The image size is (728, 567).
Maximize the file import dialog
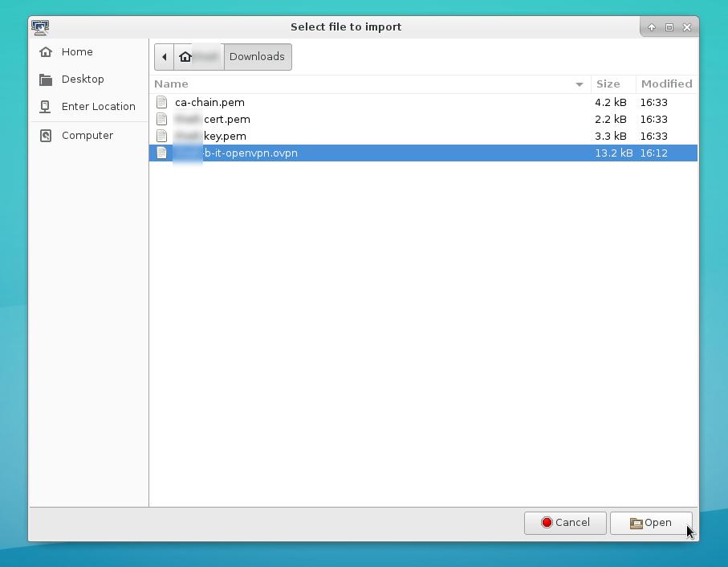coord(669,27)
